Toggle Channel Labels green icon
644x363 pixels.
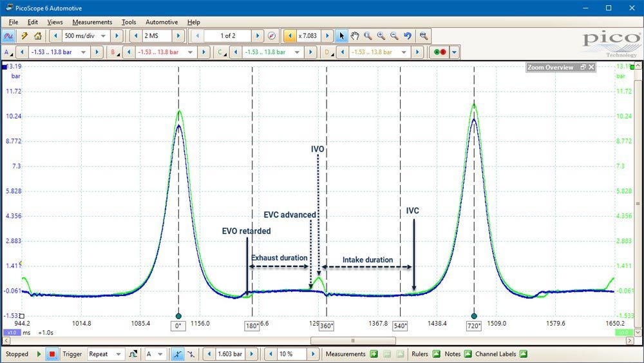[x=523, y=354]
